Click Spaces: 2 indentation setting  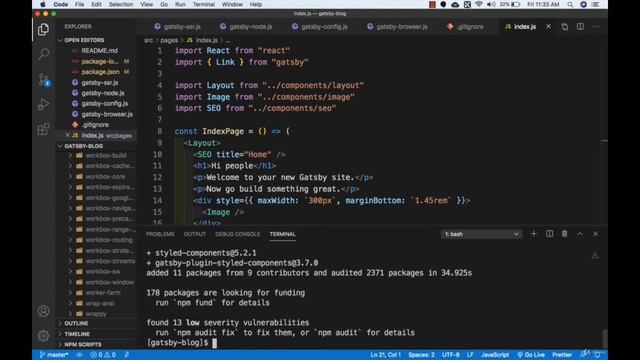421,355
